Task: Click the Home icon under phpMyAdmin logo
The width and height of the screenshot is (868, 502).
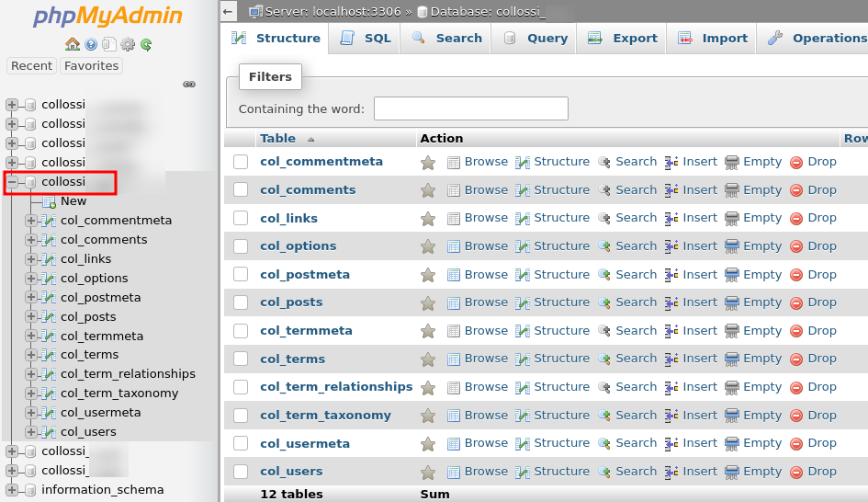Action: (72, 44)
